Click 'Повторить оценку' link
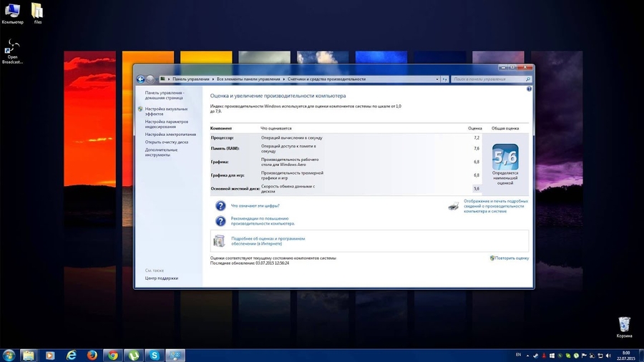The width and height of the screenshot is (644, 362). [x=512, y=258]
